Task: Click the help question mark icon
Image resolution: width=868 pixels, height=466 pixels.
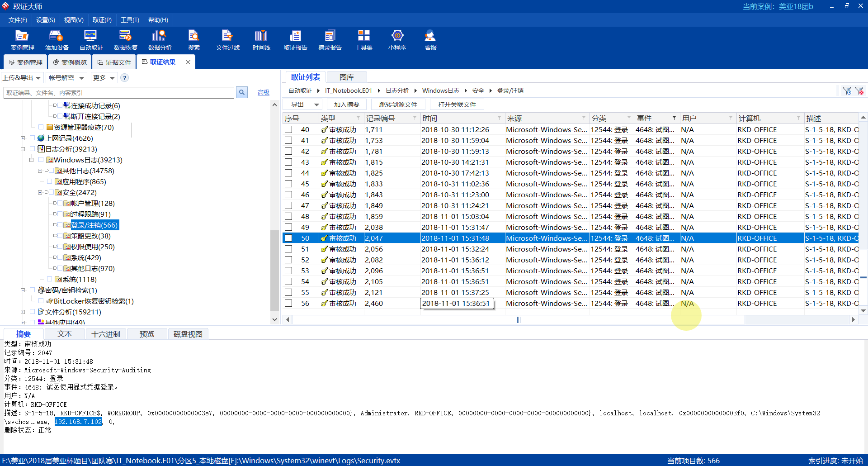Action: click(x=125, y=78)
